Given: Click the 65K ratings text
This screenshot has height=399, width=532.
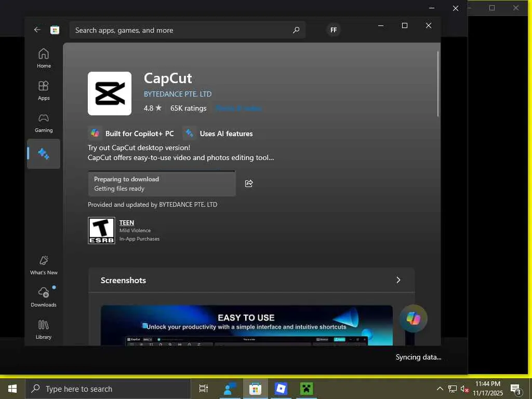Looking at the screenshot, I should [x=188, y=108].
